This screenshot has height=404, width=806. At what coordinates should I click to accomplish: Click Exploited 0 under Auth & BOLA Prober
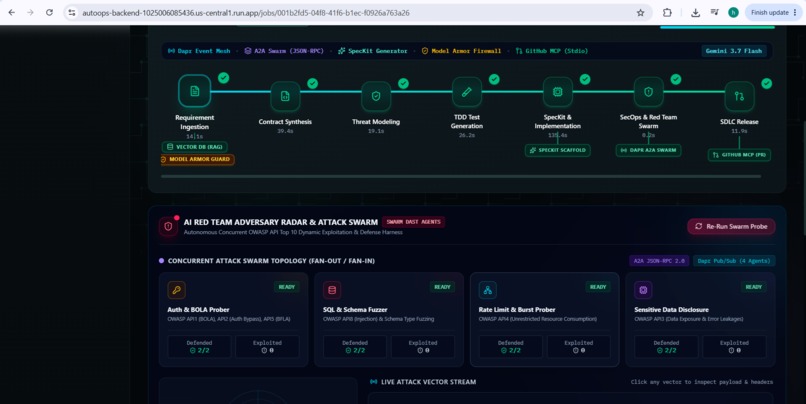pyautogui.click(x=267, y=346)
